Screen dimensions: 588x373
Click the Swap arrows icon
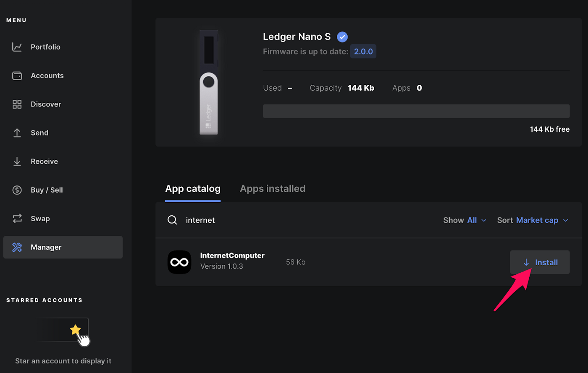17,219
